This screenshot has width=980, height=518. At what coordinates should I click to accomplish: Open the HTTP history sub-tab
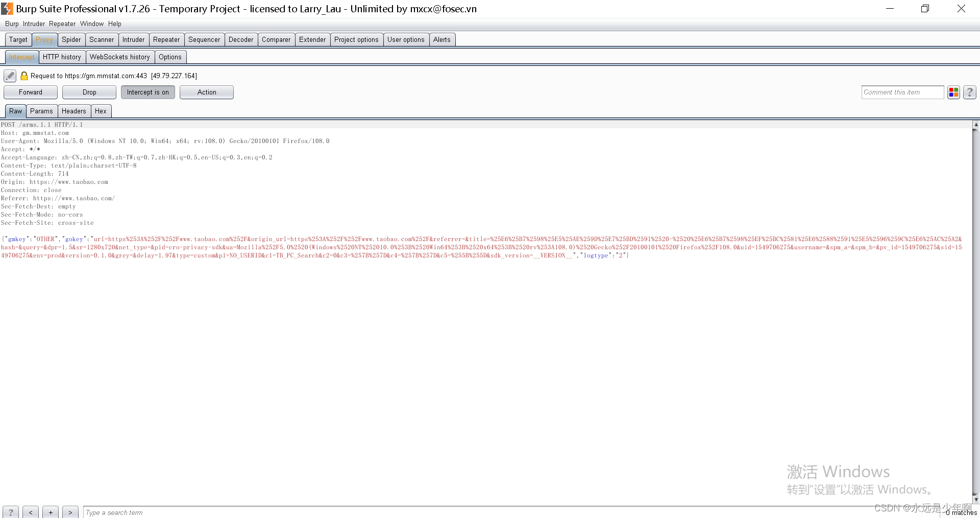coord(62,57)
